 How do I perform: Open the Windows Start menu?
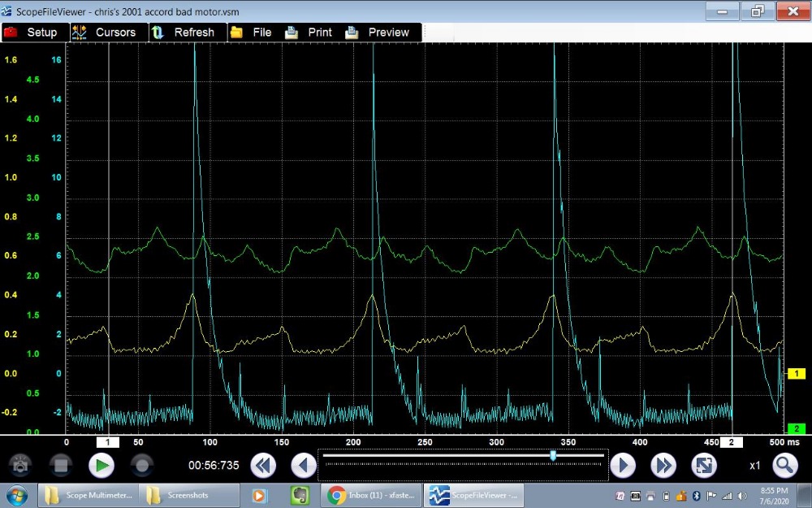tap(16, 496)
